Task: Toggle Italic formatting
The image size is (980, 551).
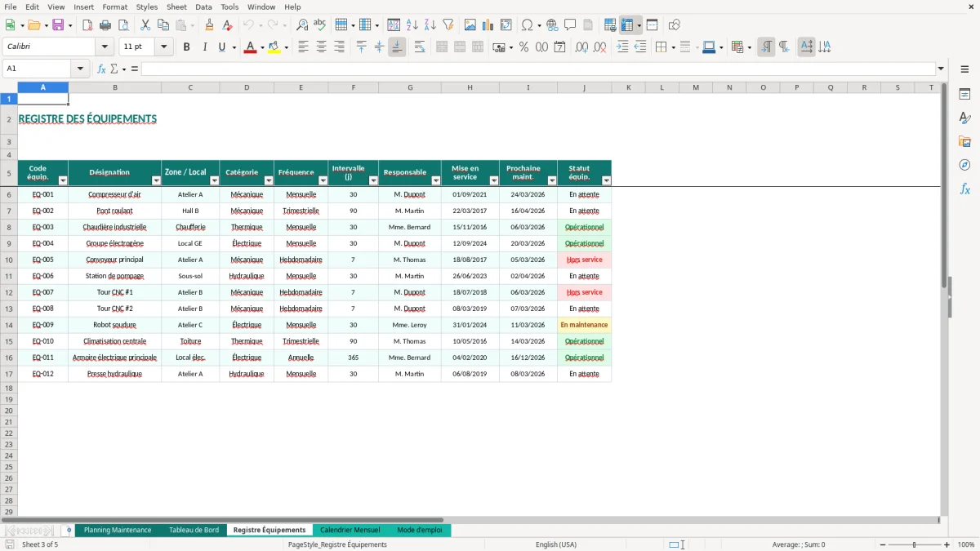Action: coord(204,47)
